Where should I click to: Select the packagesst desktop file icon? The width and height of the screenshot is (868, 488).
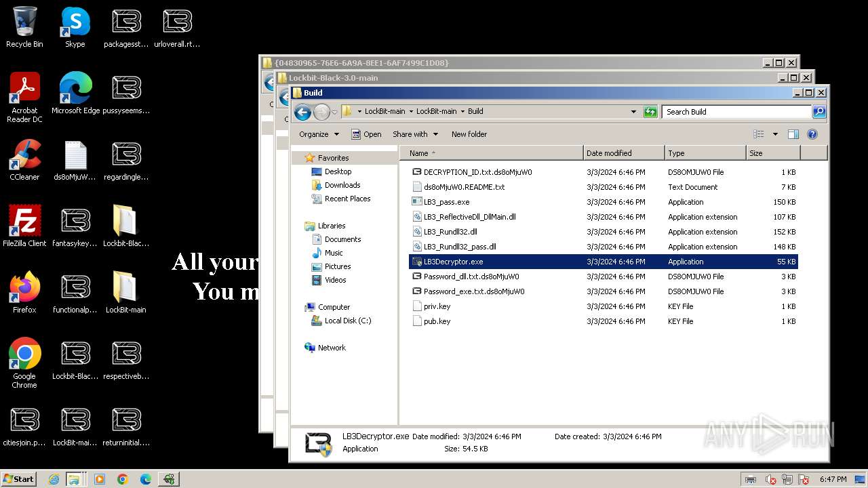click(126, 27)
